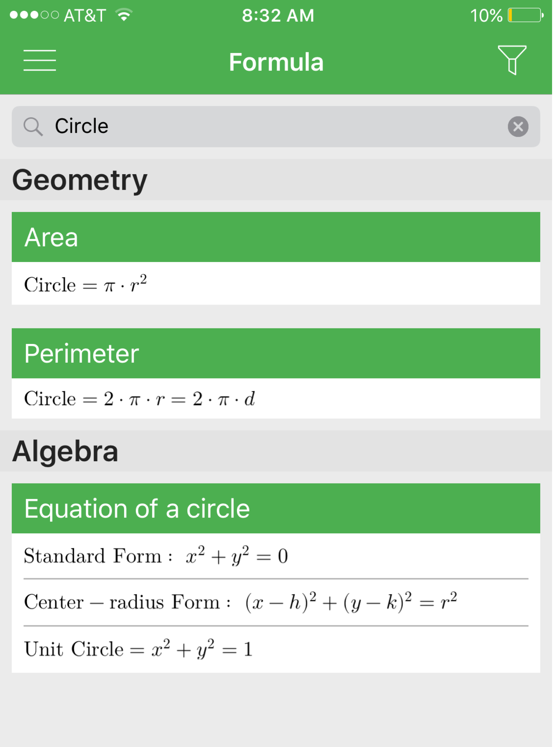Tap the Wi-Fi status icon
Viewport: 560px width, 747px height.
tap(124, 15)
